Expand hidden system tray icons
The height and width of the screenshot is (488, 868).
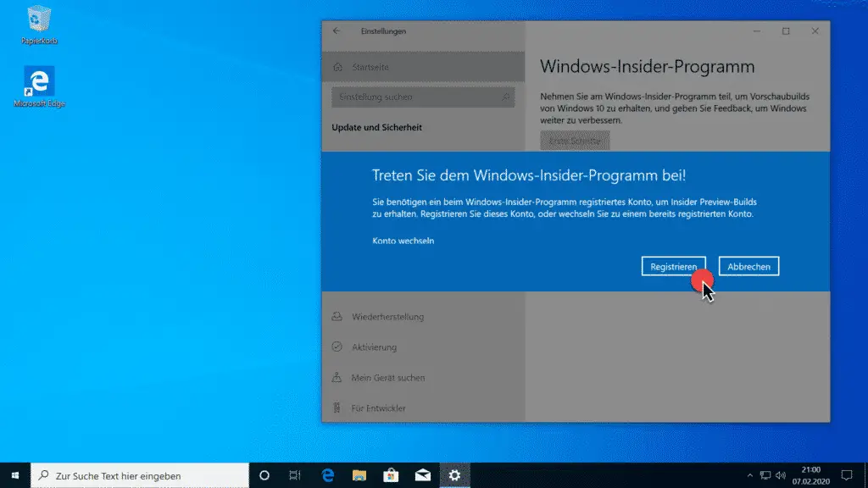point(749,475)
